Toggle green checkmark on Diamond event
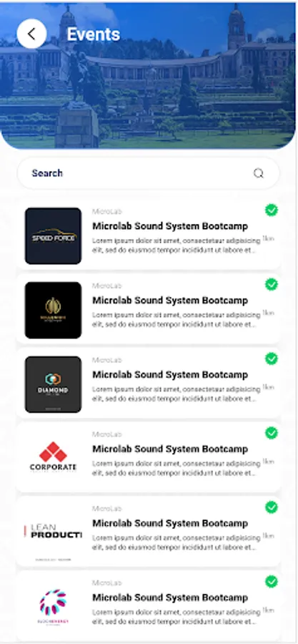This screenshot has height=644, width=298. pyautogui.click(x=272, y=358)
